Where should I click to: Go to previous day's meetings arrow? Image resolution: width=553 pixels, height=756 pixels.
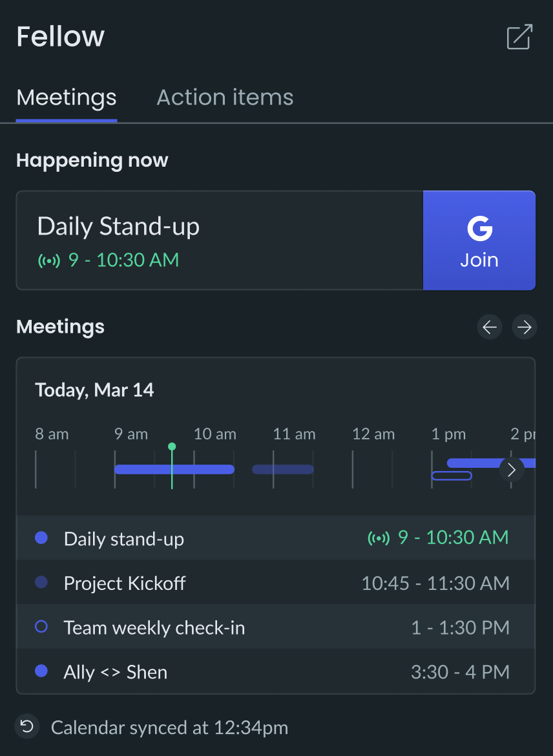click(489, 328)
